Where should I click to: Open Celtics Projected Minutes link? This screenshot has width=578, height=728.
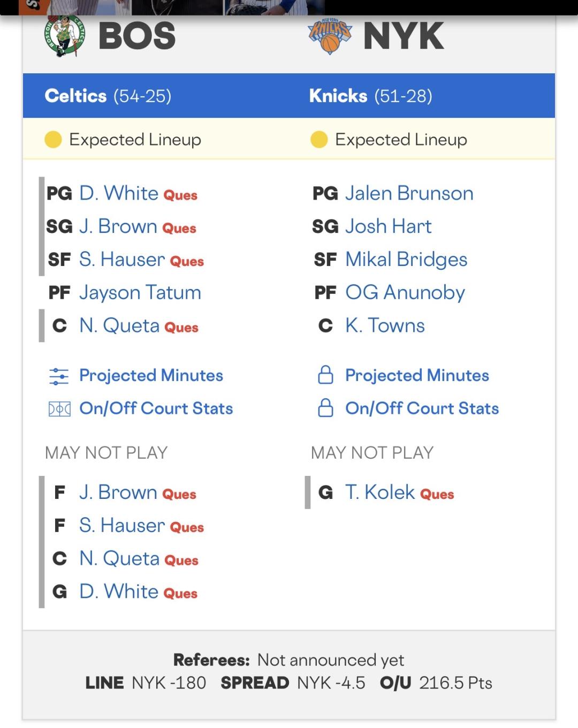coord(151,376)
